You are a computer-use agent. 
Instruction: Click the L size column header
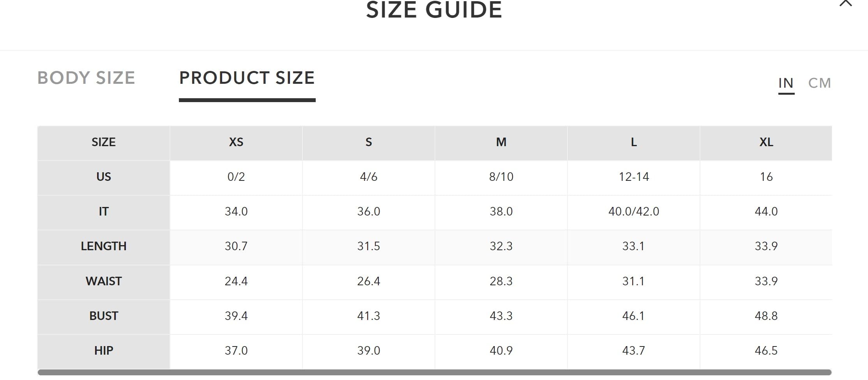point(634,142)
